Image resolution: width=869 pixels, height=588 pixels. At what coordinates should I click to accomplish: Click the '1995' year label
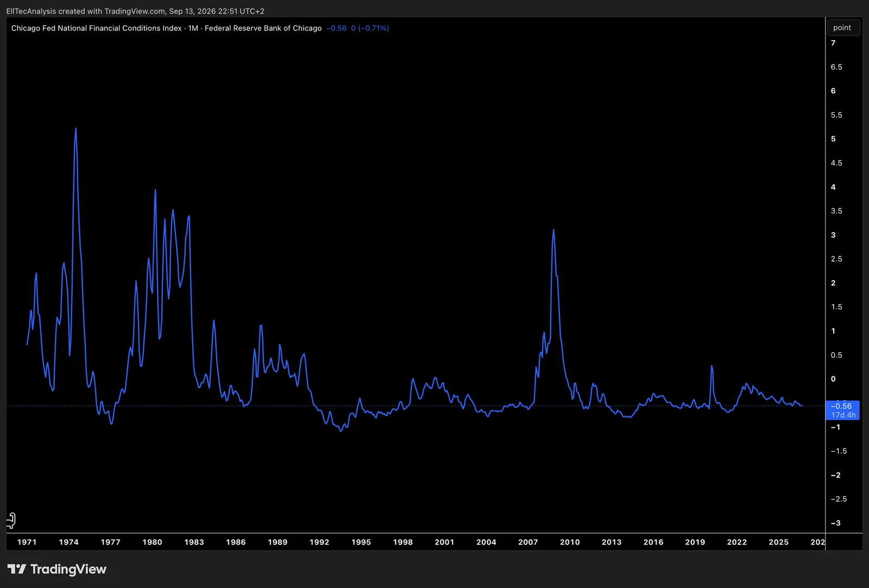tap(361, 542)
